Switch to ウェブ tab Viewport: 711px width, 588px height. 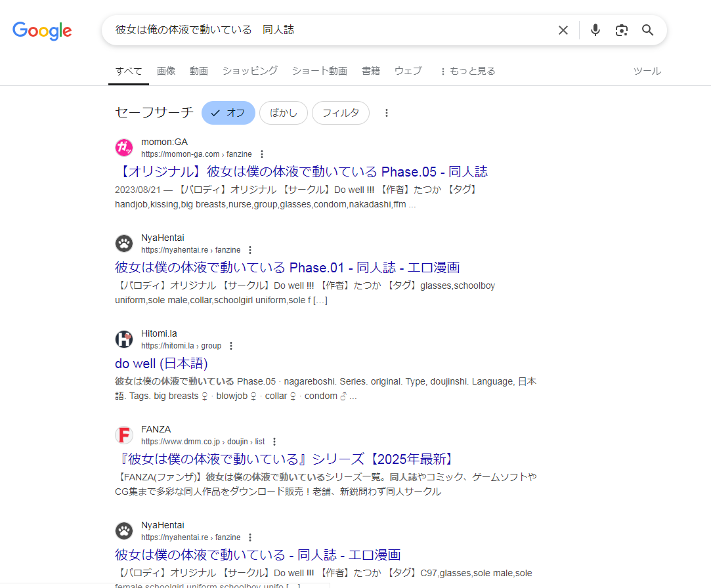(x=408, y=71)
